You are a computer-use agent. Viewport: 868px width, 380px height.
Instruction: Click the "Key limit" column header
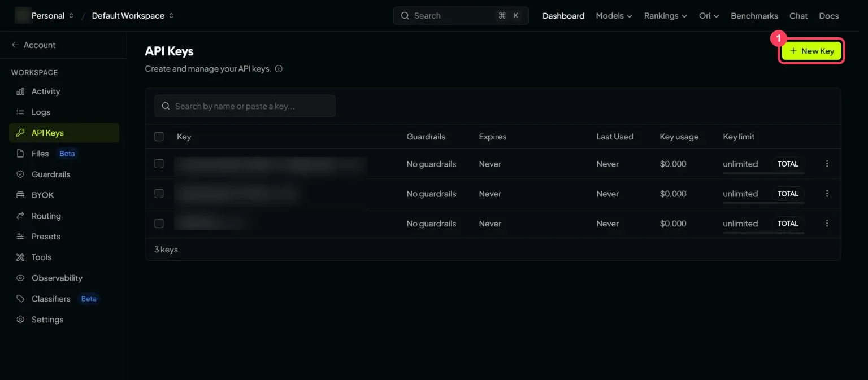click(739, 137)
